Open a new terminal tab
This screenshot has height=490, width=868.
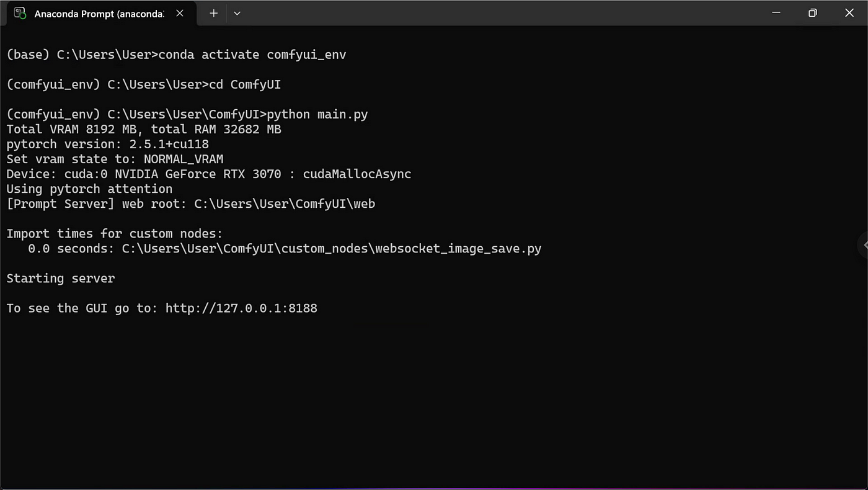pos(213,13)
